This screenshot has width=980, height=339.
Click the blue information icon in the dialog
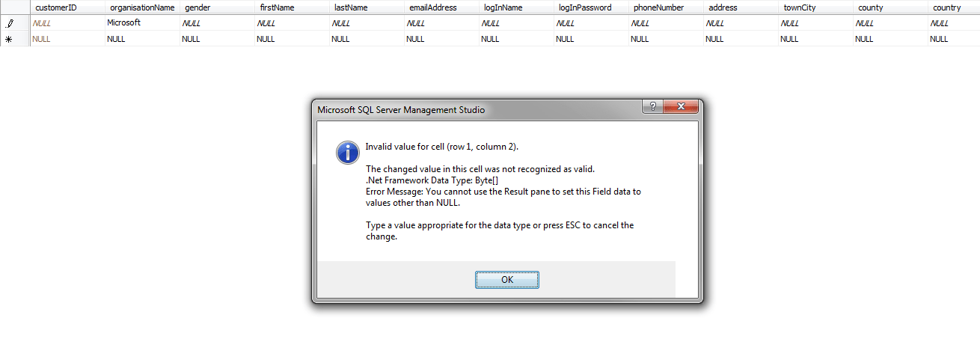coord(348,152)
